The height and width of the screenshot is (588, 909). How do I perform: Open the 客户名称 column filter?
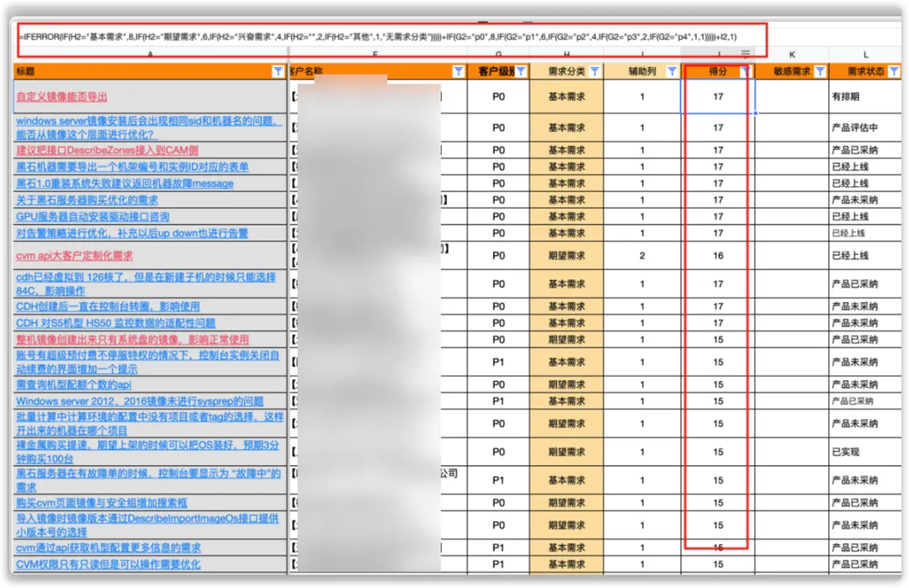[x=459, y=72]
